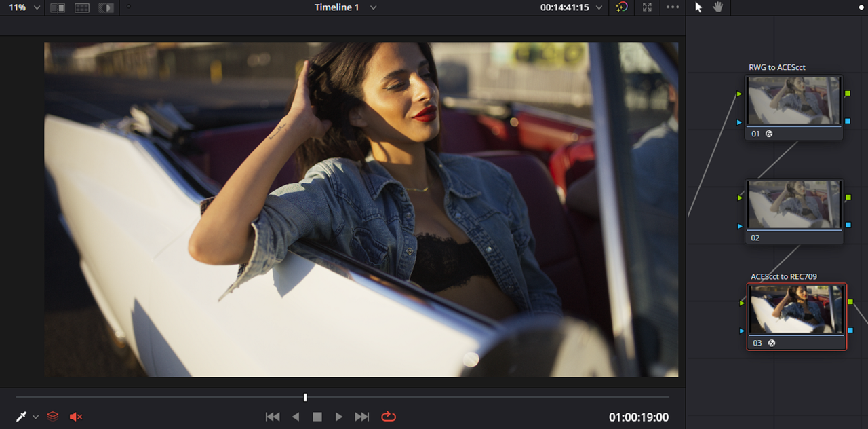Click node 01 blue key output connector
Screen dimensions: 868x429
[x=848, y=121]
